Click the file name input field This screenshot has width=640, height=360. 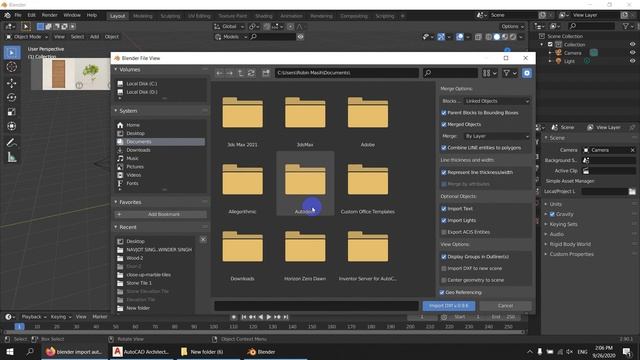pyautogui.click(x=316, y=306)
